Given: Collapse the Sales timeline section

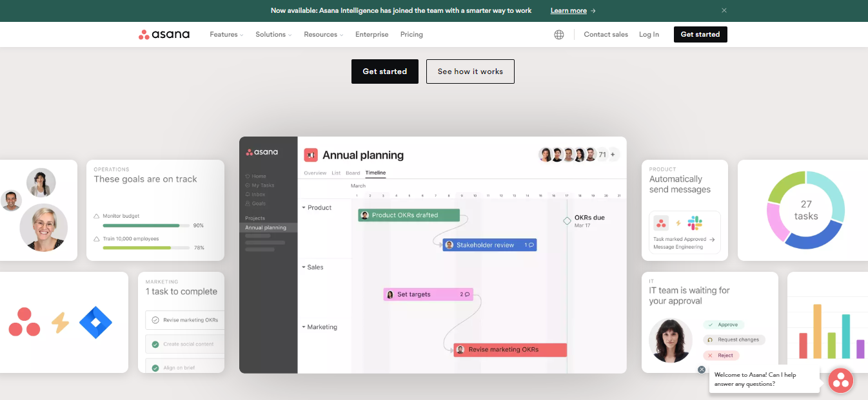Looking at the screenshot, I should [x=304, y=267].
